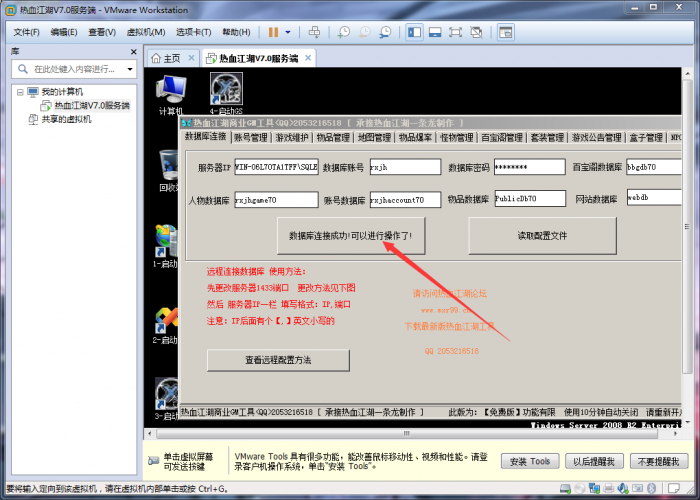This screenshot has width=700, height=500.
Task: Switch to the 物品管理 tab
Action: [x=333, y=138]
